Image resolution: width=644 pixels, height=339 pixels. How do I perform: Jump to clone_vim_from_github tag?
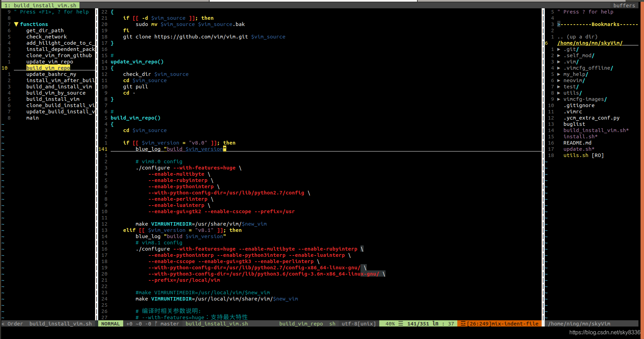(59, 55)
